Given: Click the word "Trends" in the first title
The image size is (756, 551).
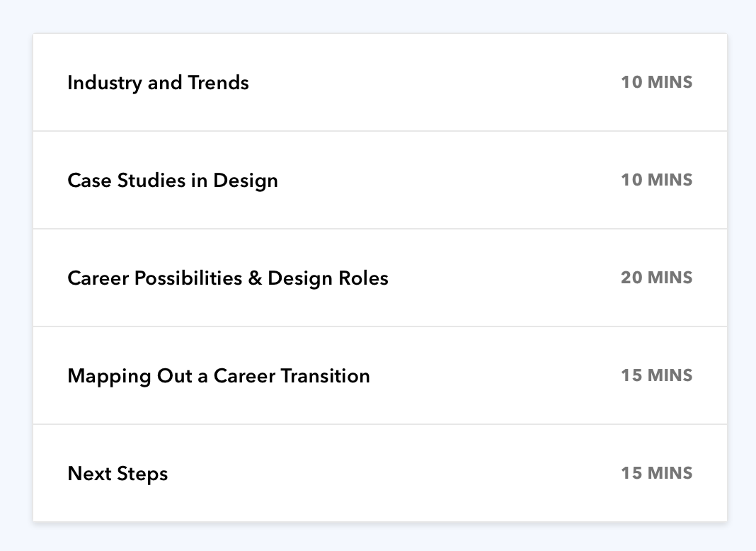Looking at the screenshot, I should (x=218, y=83).
